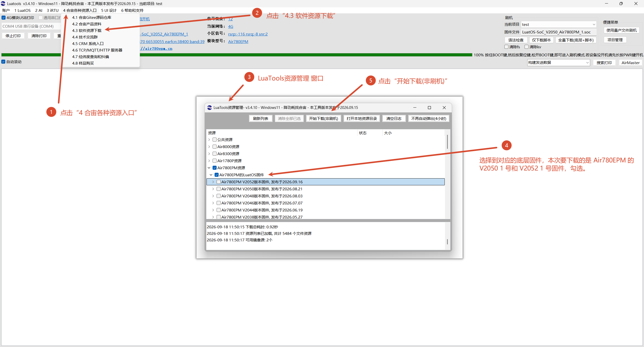Screen dimensions: 644x347
Task: Choose 4.1 合宙Gitee源码仓库 menu entry
Action: (x=92, y=17)
